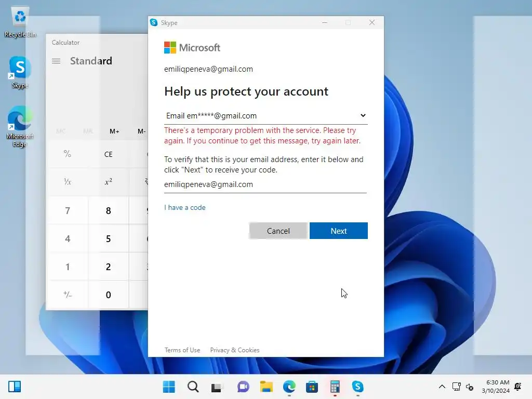Click digit 0 in Calculator

(x=108, y=295)
